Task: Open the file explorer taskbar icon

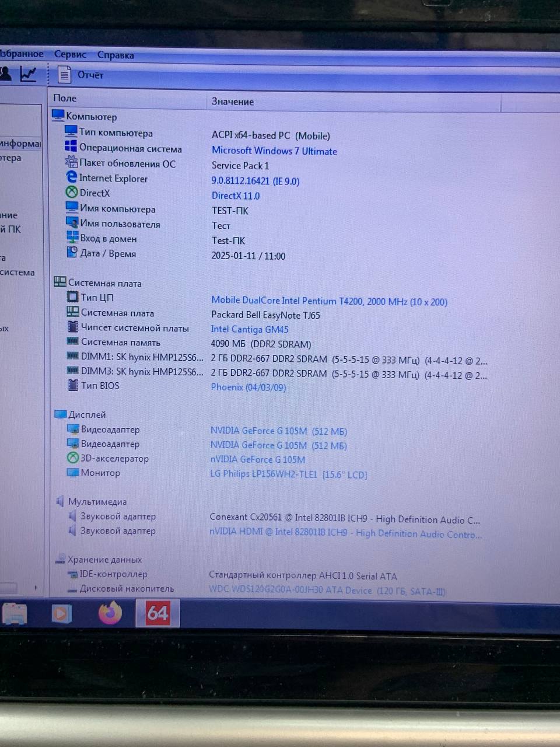Action: [15, 615]
